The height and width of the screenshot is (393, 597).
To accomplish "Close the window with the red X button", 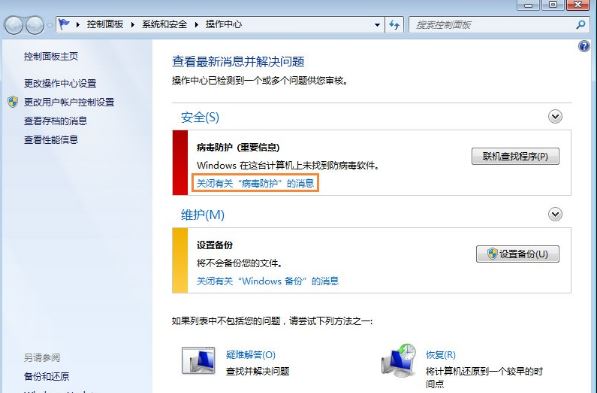I will (578, 5).
